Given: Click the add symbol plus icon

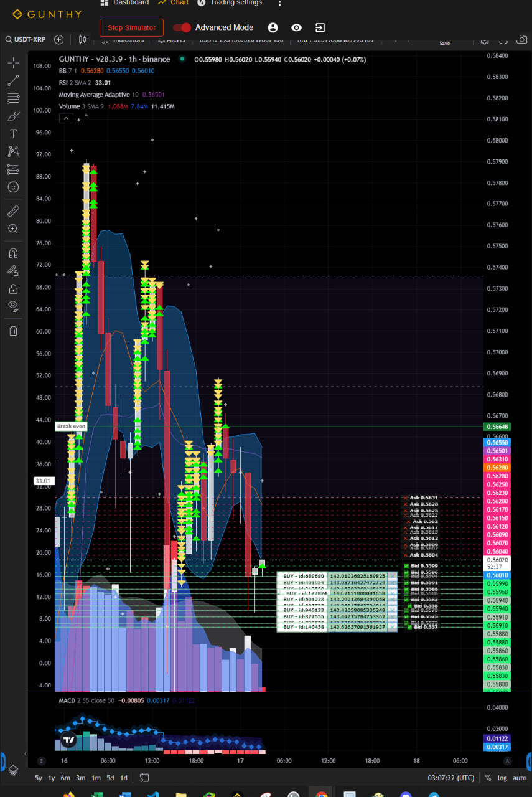Looking at the screenshot, I should click(59, 40).
